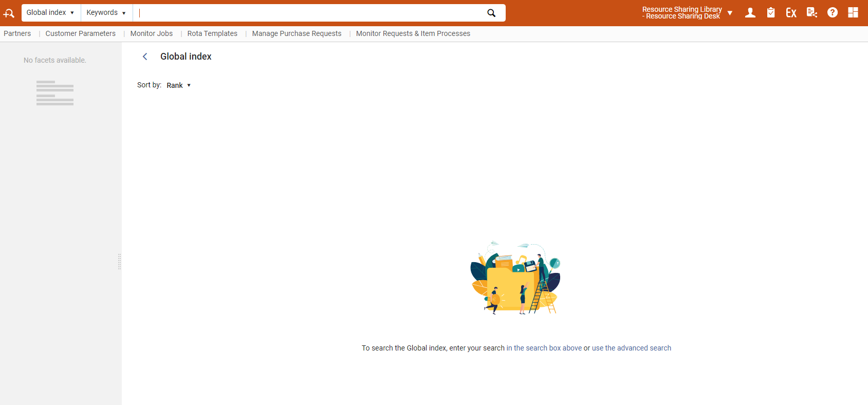
Task: Click the facets panel resize handle
Action: (x=120, y=262)
